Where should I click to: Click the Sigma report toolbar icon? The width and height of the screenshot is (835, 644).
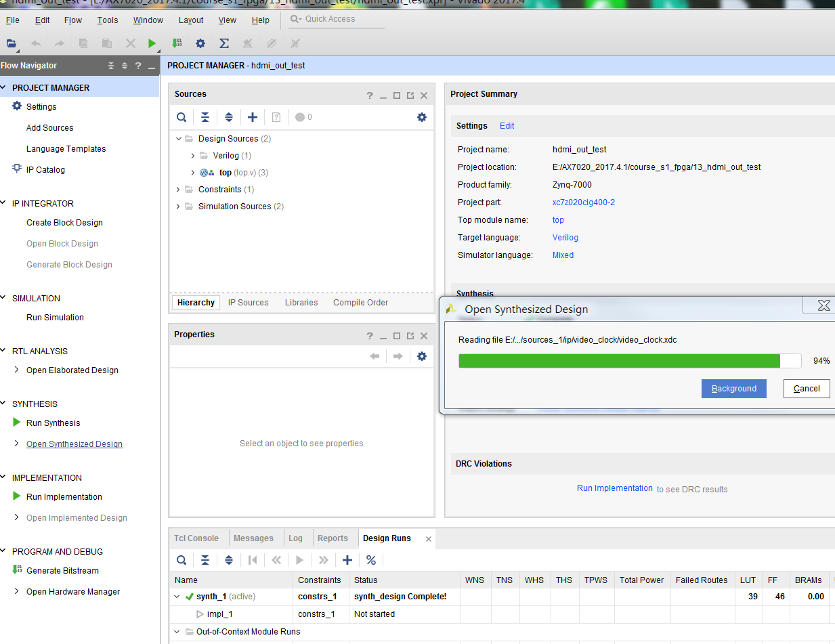coord(224,43)
